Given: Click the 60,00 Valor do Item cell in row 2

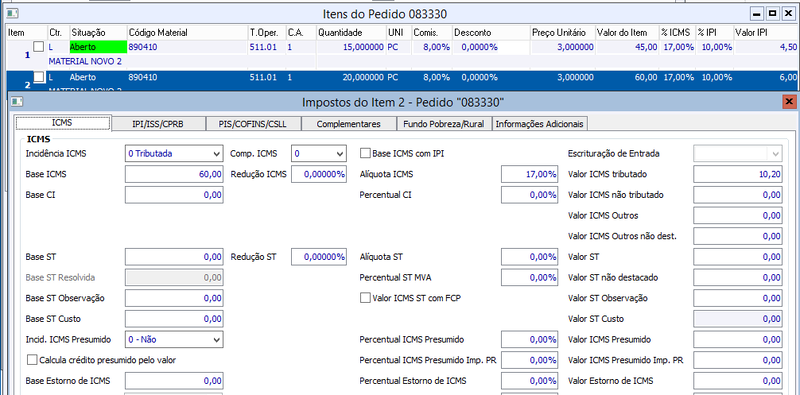Looking at the screenshot, I should [x=628, y=78].
